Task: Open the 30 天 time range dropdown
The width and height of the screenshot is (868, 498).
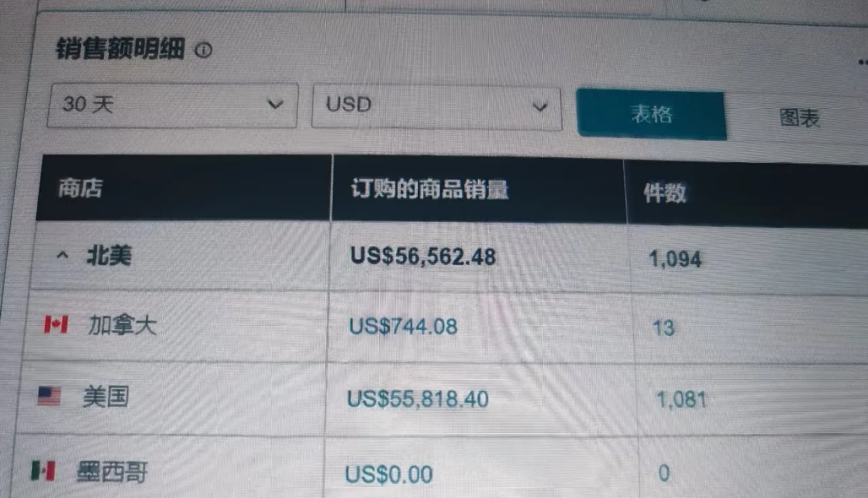Action: point(172,105)
